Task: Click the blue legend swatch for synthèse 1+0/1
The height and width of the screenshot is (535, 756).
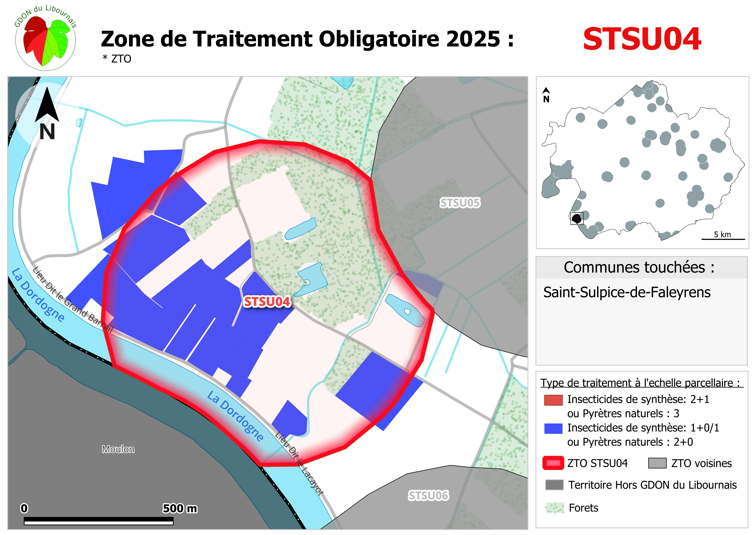Action: [x=553, y=428]
